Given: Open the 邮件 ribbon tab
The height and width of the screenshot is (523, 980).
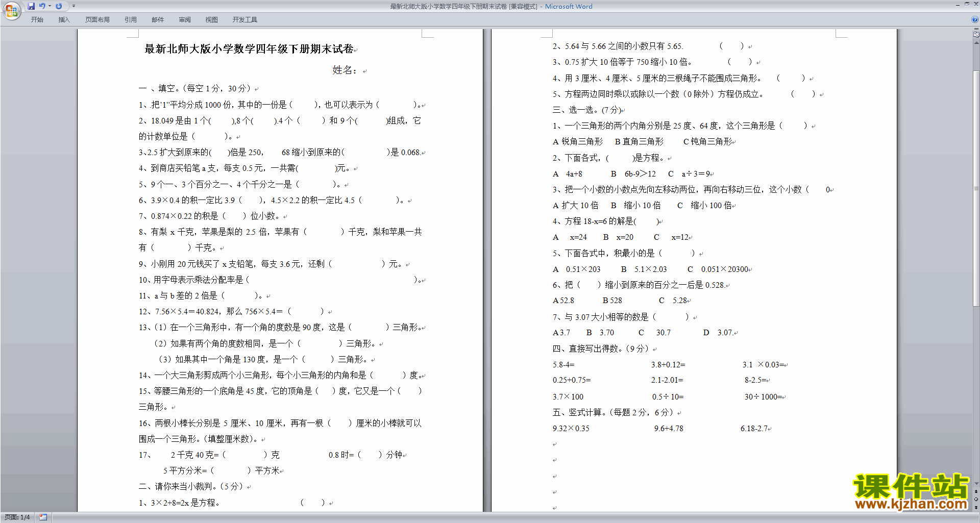Looking at the screenshot, I should (158, 19).
